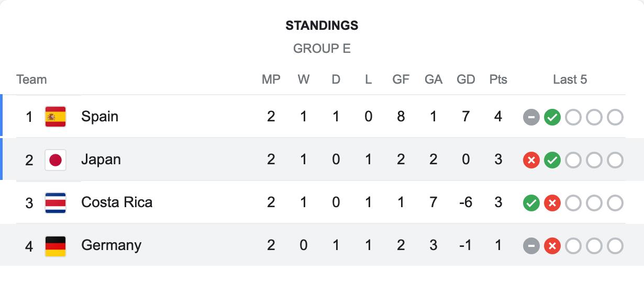Screen dimensions: 644x283
Task: Click Costa Rica's green win checkmark
Action: (x=531, y=203)
